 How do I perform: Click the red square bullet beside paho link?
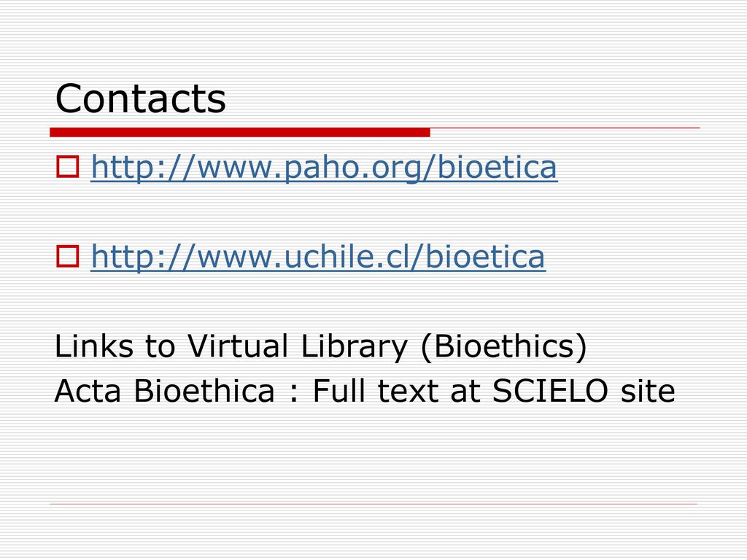coord(68,167)
